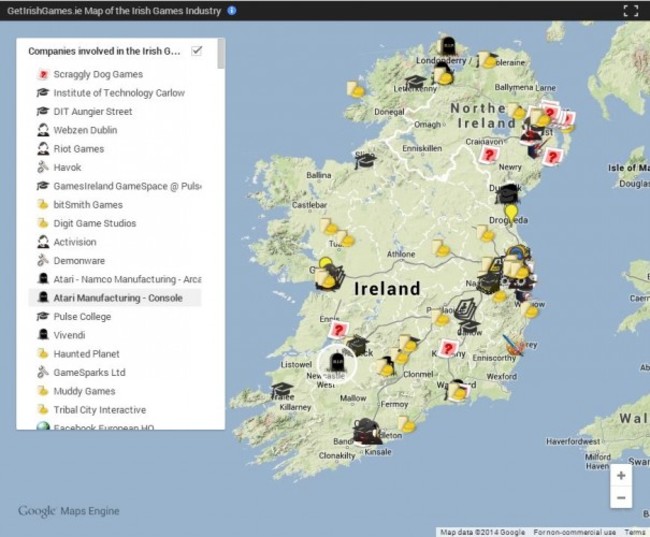The height and width of the screenshot is (537, 650).
Task: Click question-mark marker near Craigavon
Action: tap(488, 155)
